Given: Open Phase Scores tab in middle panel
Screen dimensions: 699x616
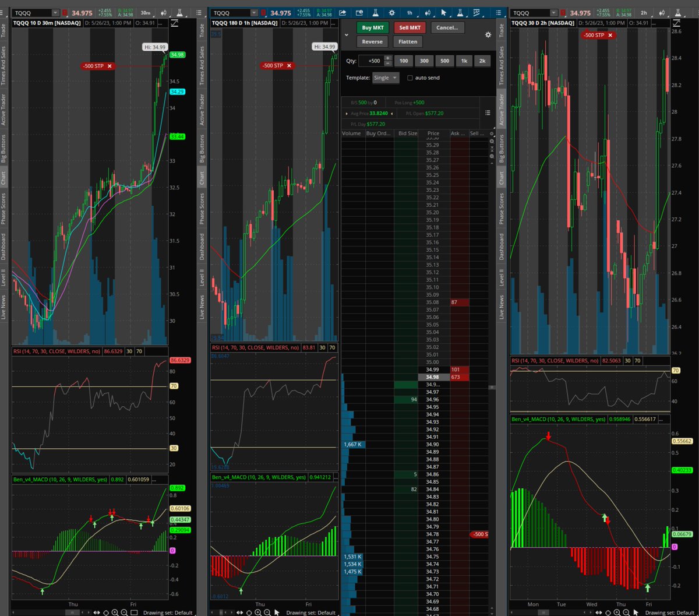Looking at the screenshot, I should (202, 209).
